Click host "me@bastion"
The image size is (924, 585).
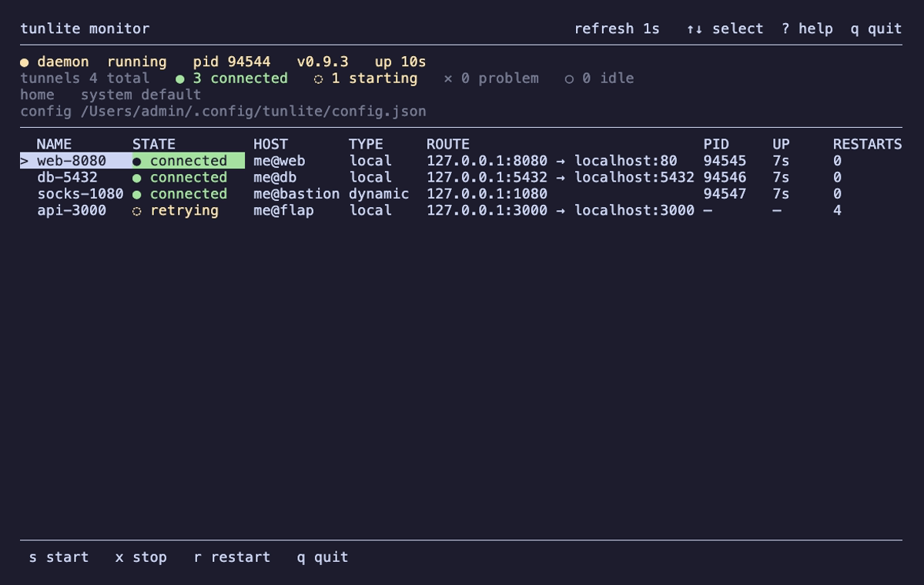(x=296, y=194)
